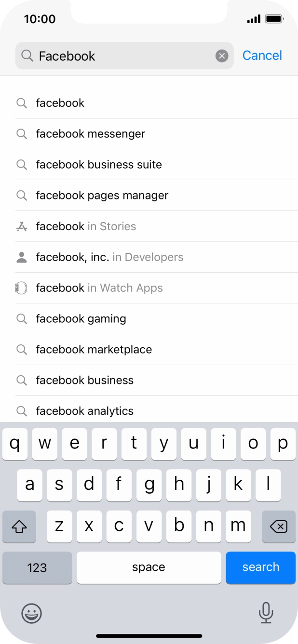The image size is (298, 644).
Task: Tap the space bar
Action: pyautogui.click(x=149, y=568)
